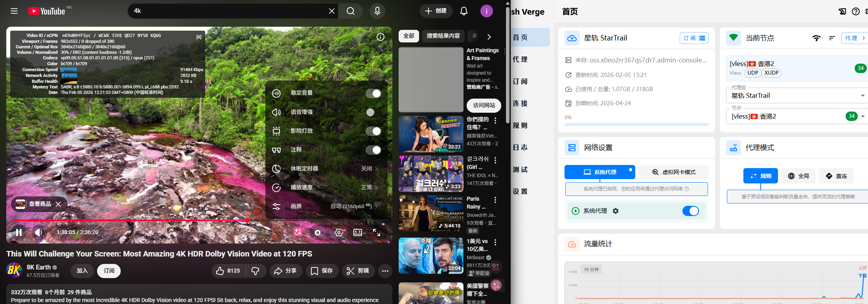
Task: Like the video with thumbs up
Action: pos(228,271)
